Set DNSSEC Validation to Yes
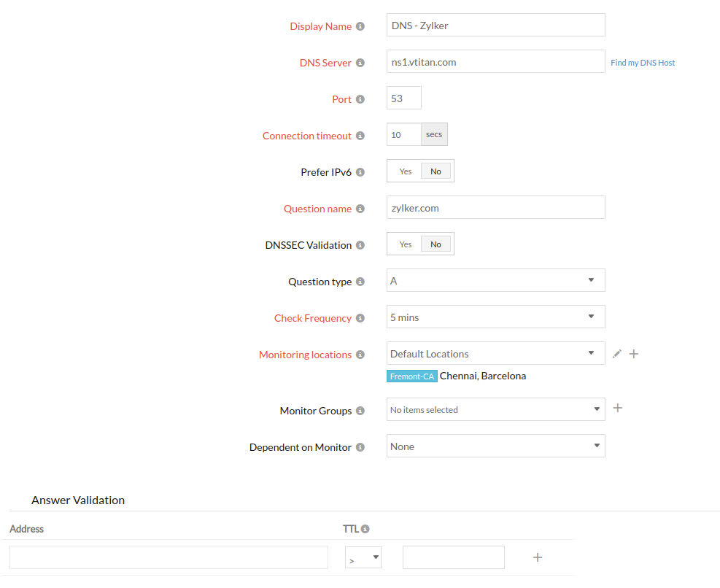 405,244
